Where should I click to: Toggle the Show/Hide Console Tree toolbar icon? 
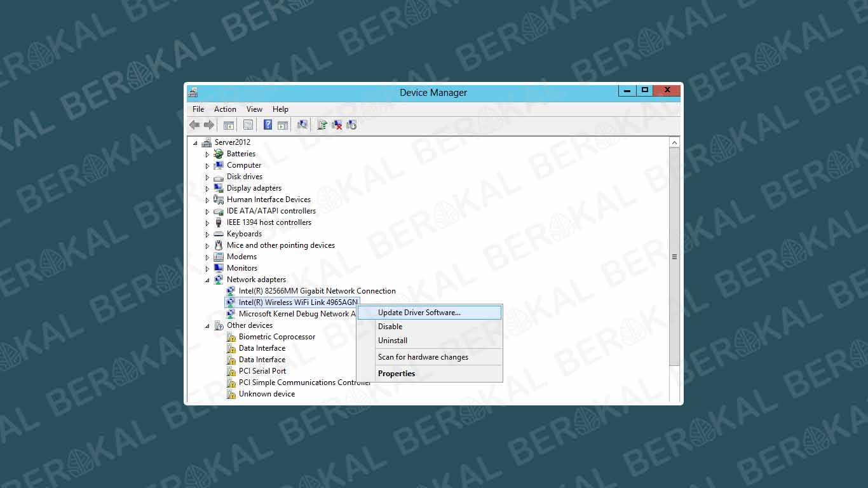coord(229,125)
